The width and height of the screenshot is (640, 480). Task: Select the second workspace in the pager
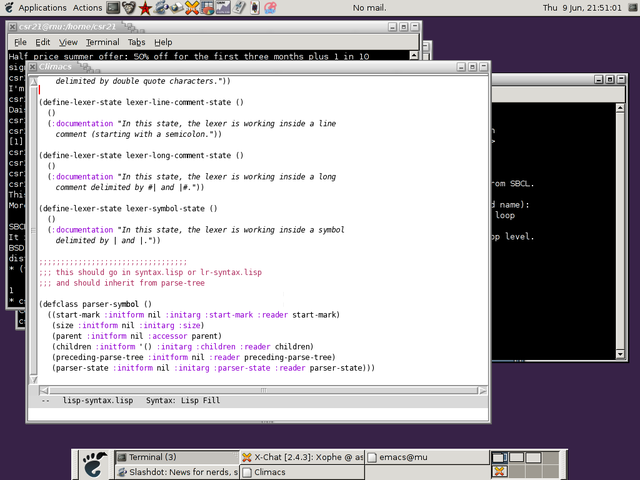tap(516, 458)
